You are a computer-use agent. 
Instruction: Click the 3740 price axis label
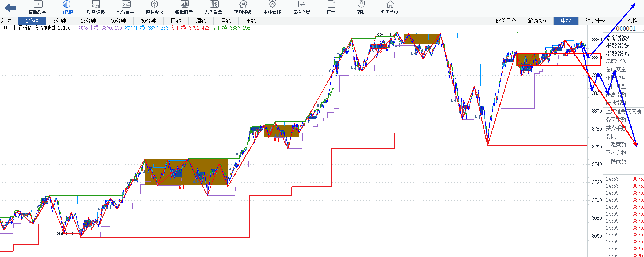pos(597,164)
